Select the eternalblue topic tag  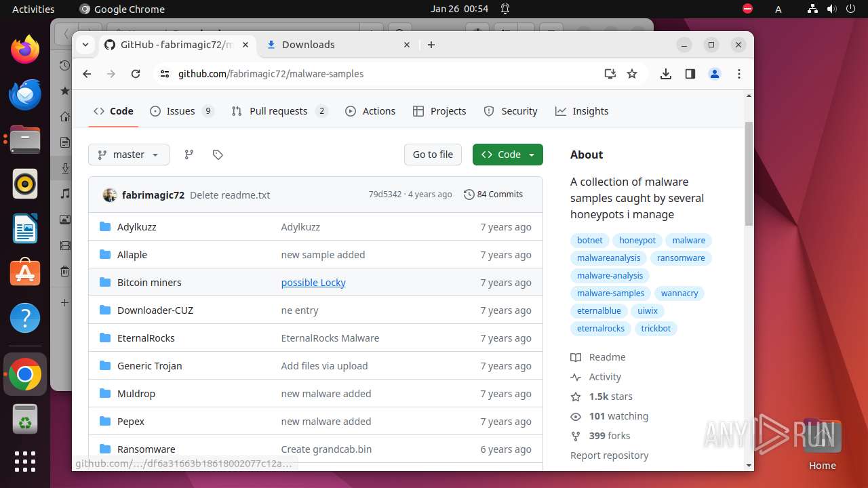tap(599, 311)
